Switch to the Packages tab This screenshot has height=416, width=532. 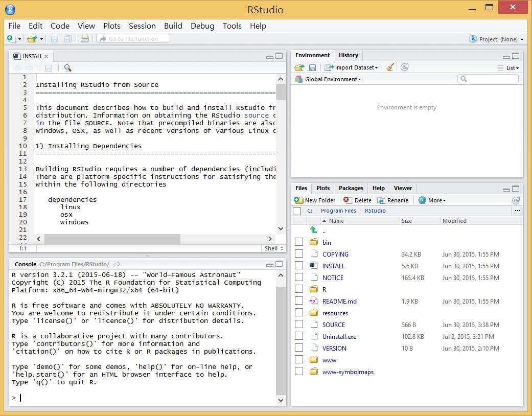pos(351,188)
